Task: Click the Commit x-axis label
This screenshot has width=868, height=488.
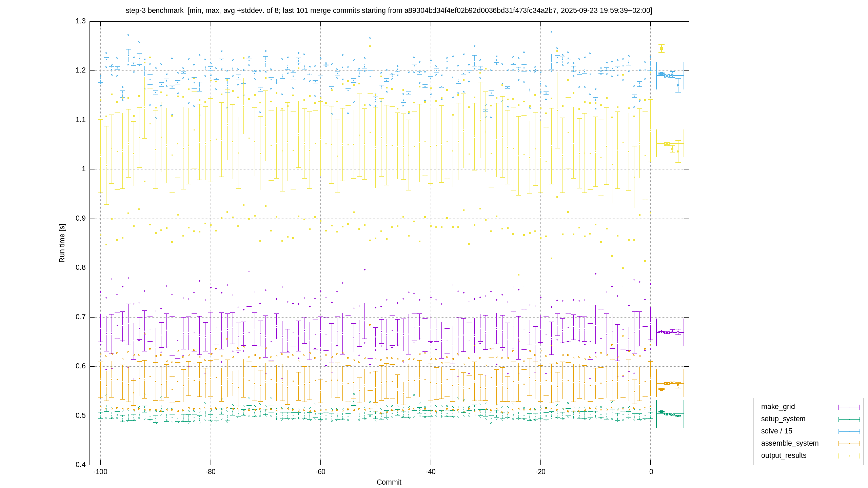Action: (389, 482)
